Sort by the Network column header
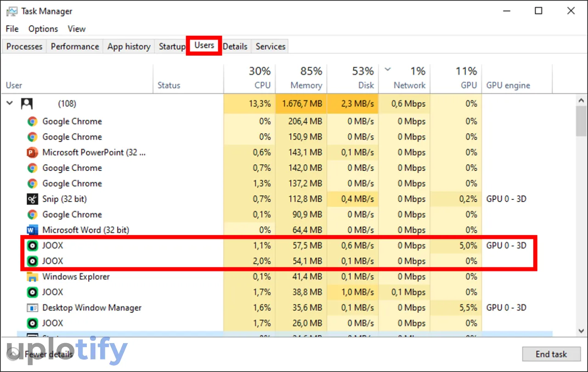Viewport: 588px width, 372px height. tap(404, 79)
